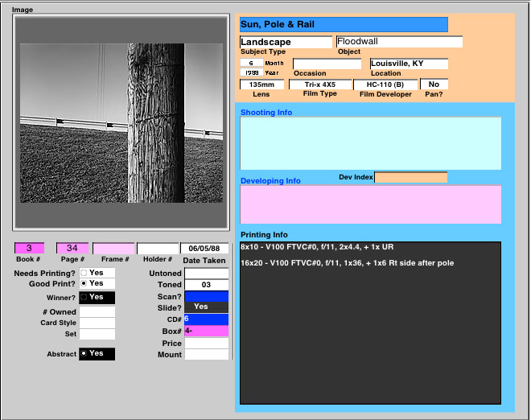Click the blue Scan? field
Screen dimensions: 531x420
click(206, 296)
